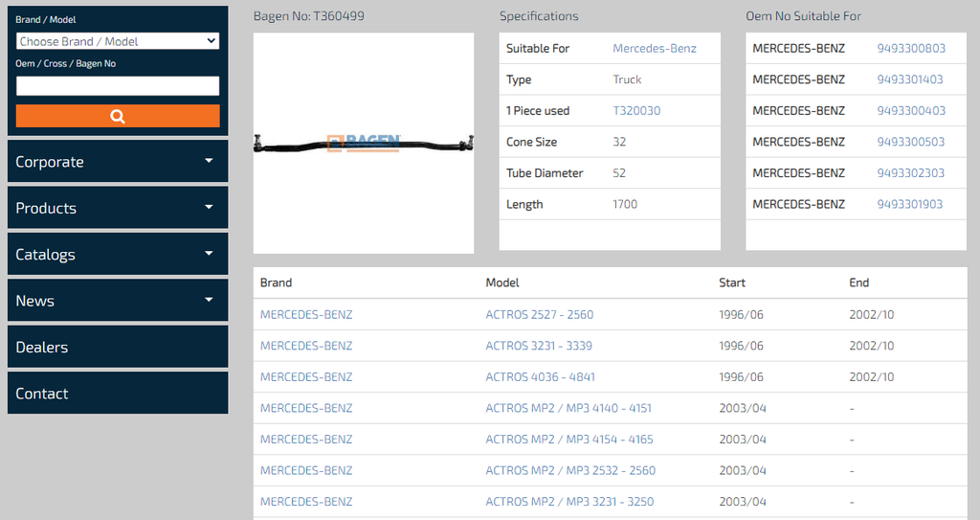Open the ACTROS 2527 - 2560 model link

click(539, 315)
